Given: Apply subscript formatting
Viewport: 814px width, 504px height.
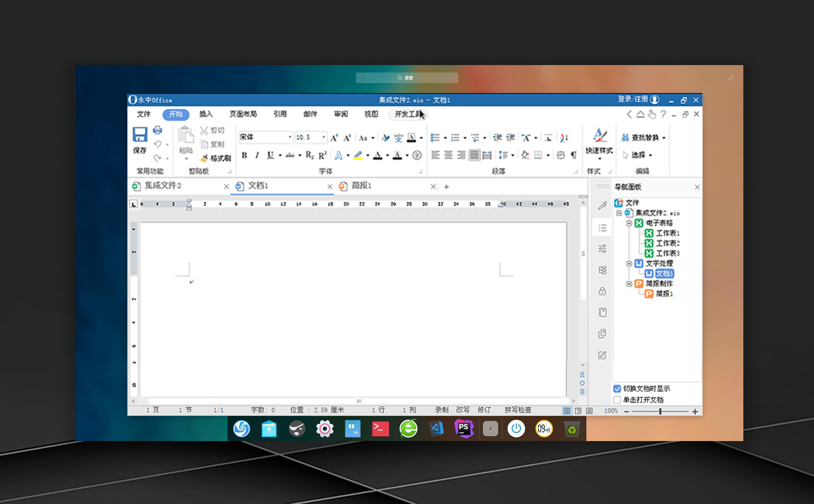Looking at the screenshot, I should coord(310,155).
